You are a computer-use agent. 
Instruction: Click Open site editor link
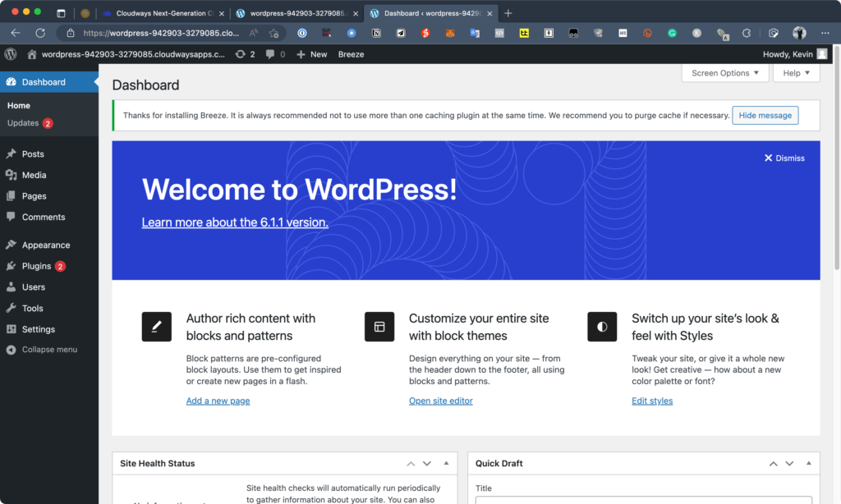(x=440, y=401)
